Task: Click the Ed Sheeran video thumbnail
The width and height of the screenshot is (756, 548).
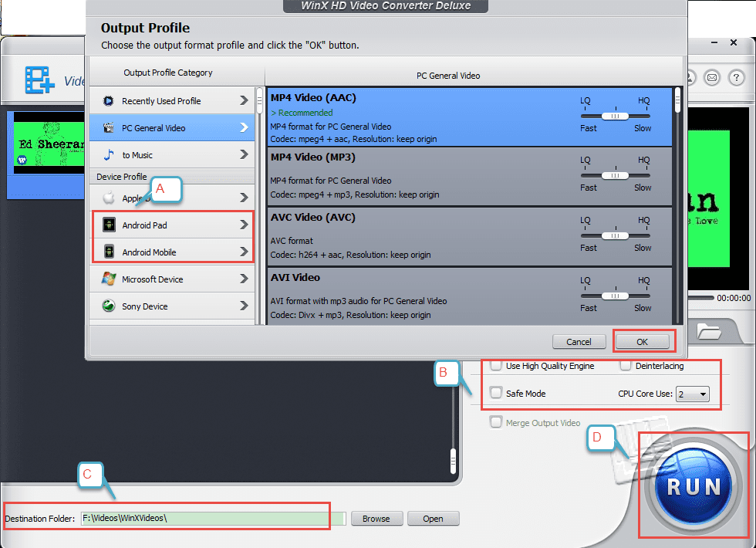Action: [49, 144]
